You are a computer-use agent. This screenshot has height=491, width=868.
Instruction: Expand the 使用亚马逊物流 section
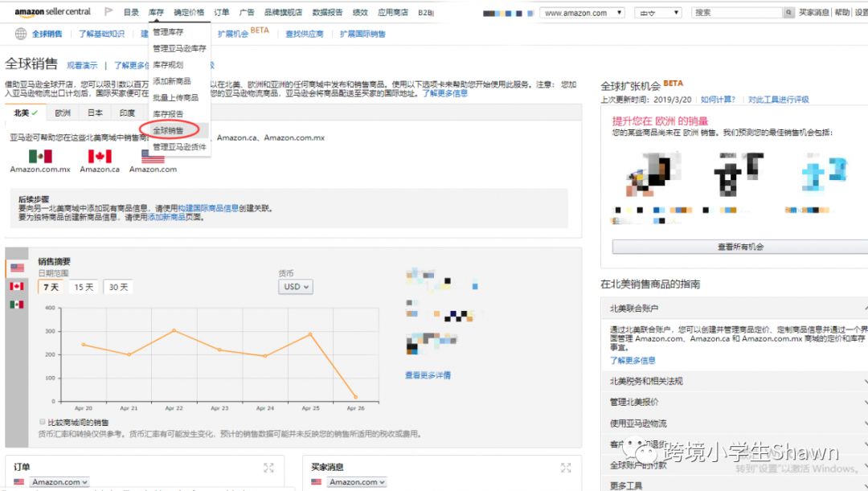point(735,423)
